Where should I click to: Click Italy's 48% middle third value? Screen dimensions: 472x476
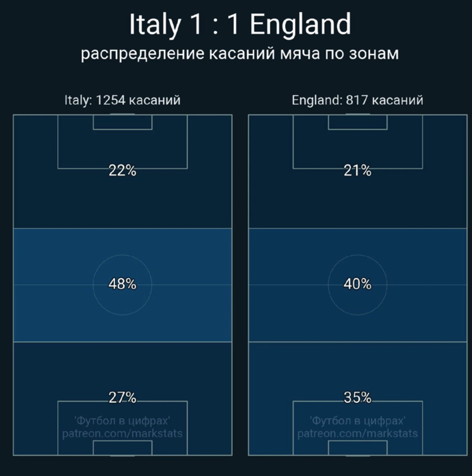coord(123,284)
